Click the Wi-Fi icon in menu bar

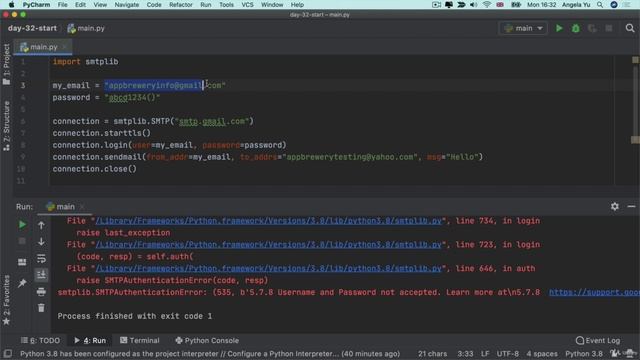pos(487,5)
